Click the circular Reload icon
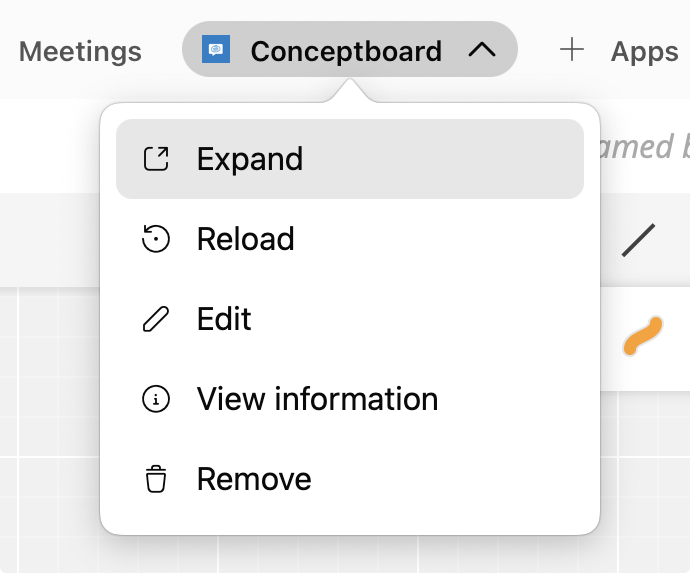 click(156, 239)
